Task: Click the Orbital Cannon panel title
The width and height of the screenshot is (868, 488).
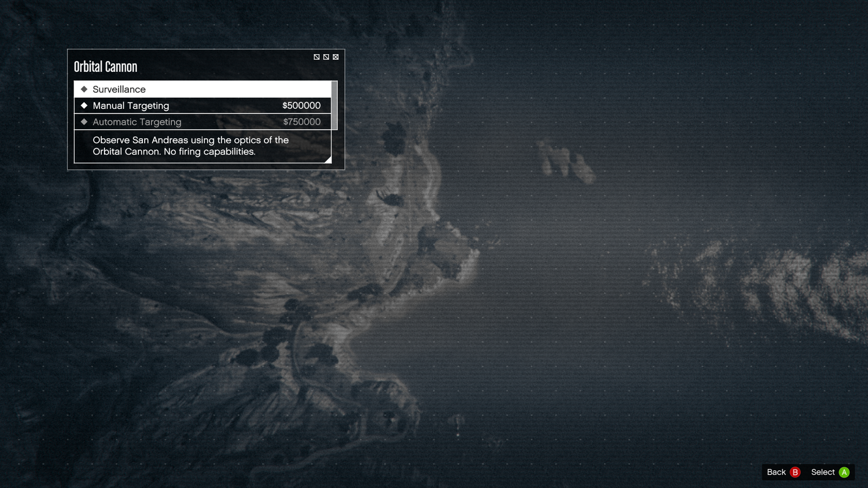Action: (106, 67)
